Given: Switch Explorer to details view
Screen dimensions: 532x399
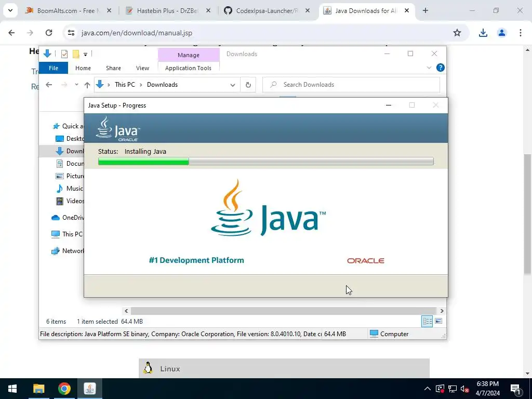Looking at the screenshot, I should pyautogui.click(x=427, y=321).
